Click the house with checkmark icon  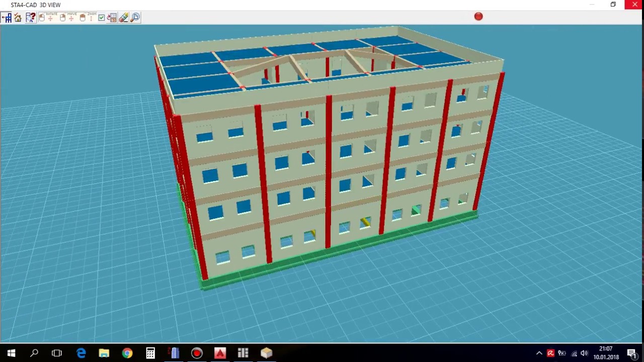(18, 18)
